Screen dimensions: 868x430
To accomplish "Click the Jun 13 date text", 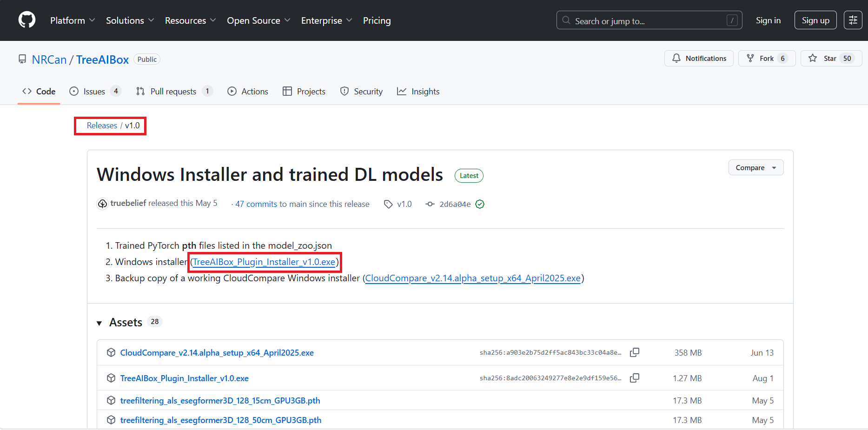I will coord(762,352).
